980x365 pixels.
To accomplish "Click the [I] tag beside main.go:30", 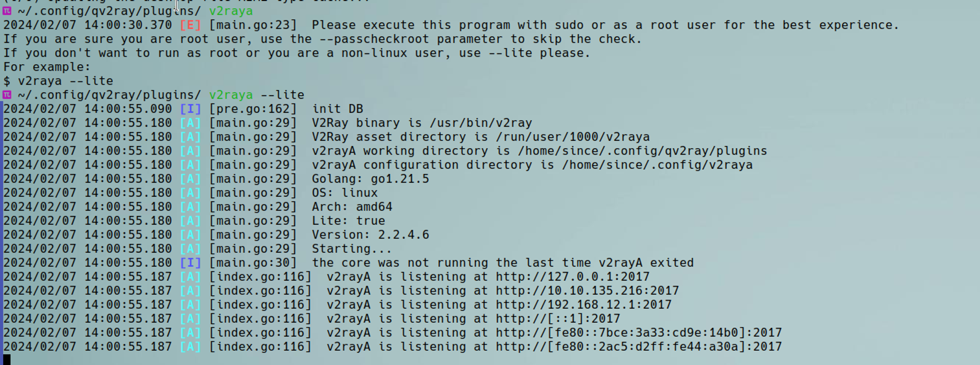I will pos(190,263).
